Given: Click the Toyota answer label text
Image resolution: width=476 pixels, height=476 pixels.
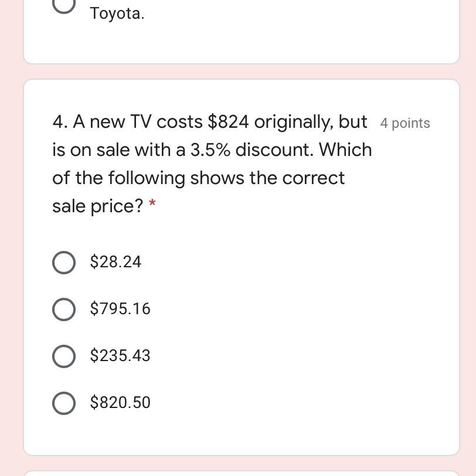Looking at the screenshot, I should (117, 13).
